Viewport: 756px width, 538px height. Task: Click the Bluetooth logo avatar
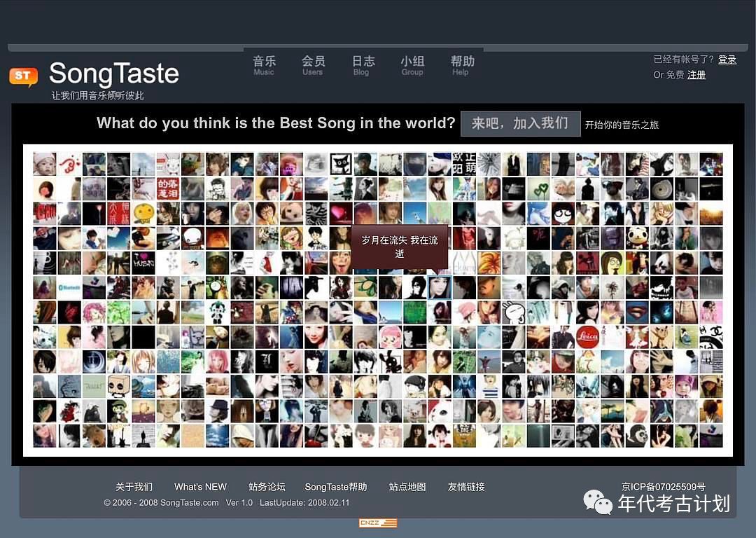(69, 287)
